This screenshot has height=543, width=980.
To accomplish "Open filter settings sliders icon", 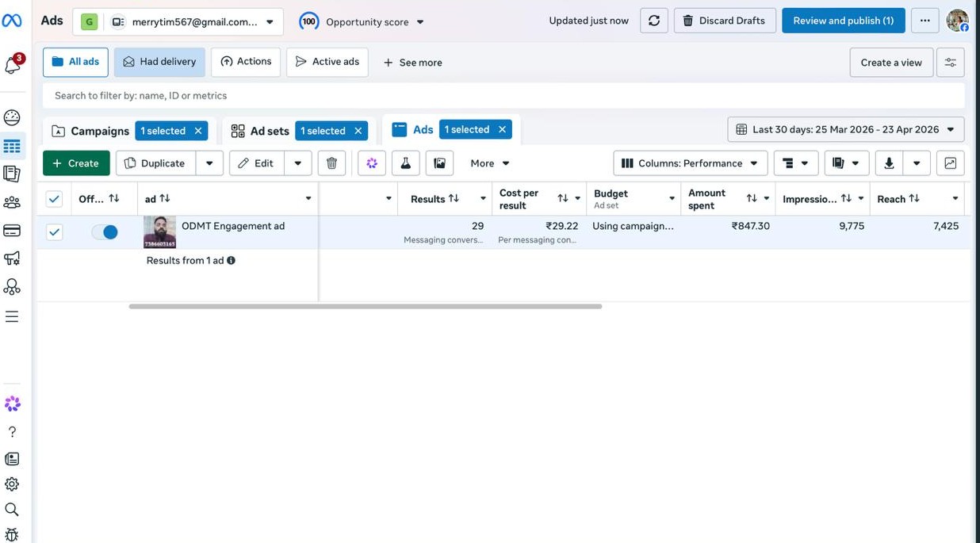I will [950, 63].
